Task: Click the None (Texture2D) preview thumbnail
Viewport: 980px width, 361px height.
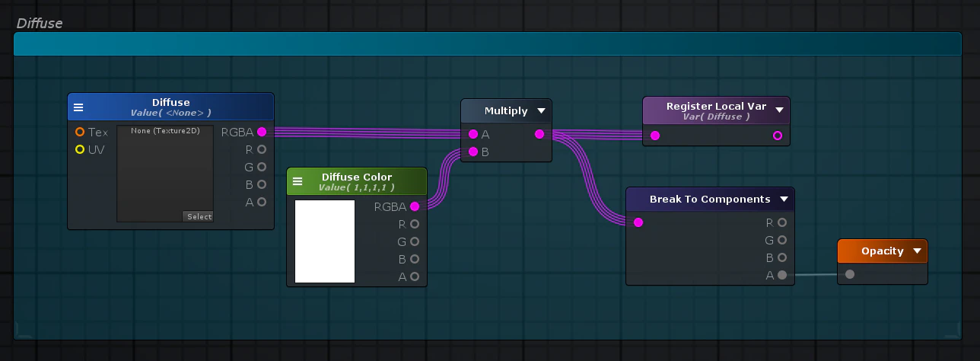Action: tap(165, 174)
